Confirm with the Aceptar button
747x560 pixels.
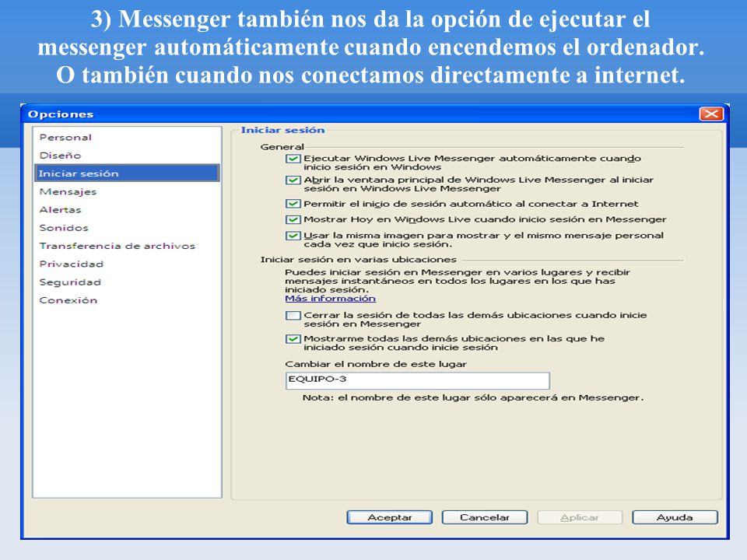(x=390, y=517)
